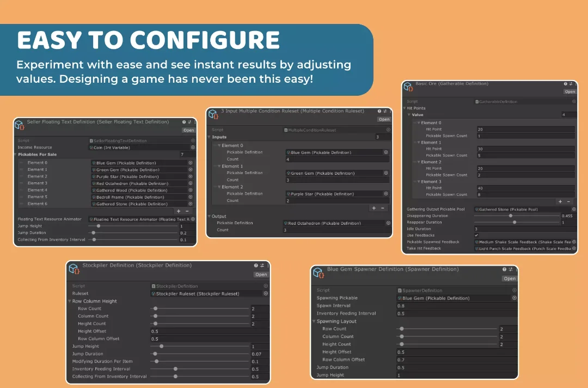Open object picker for Spawning Pickable Blue Gem

[514, 298]
